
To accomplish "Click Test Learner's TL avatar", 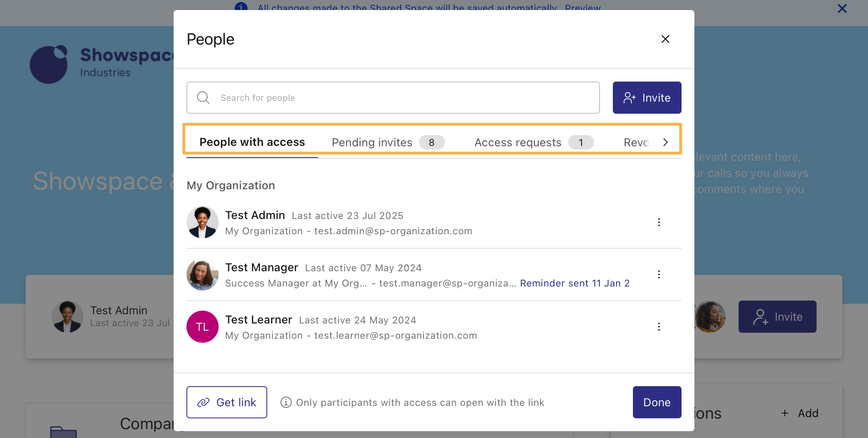I will 203,327.
